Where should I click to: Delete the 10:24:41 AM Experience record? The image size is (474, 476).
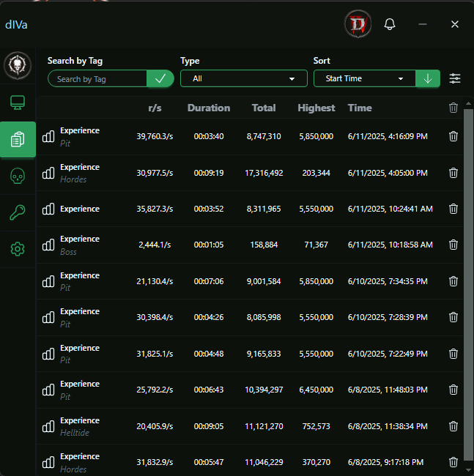pos(453,209)
